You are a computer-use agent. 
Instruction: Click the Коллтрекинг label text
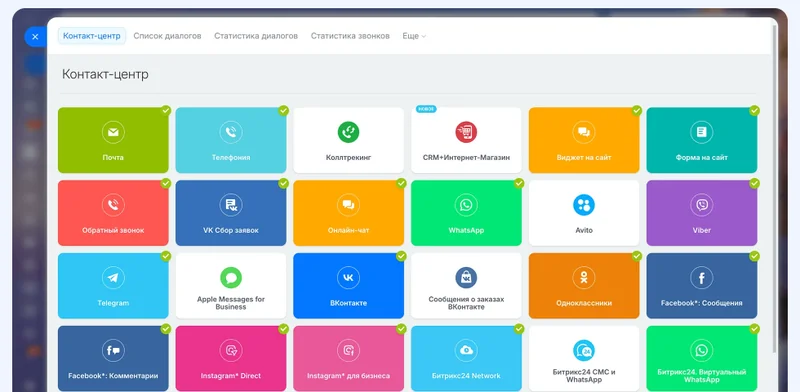coord(348,158)
